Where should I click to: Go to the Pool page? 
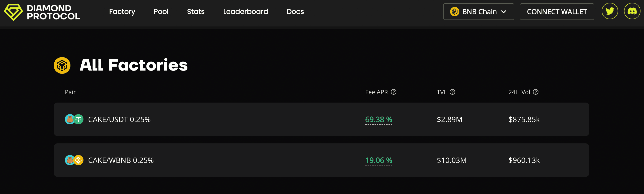(x=161, y=12)
